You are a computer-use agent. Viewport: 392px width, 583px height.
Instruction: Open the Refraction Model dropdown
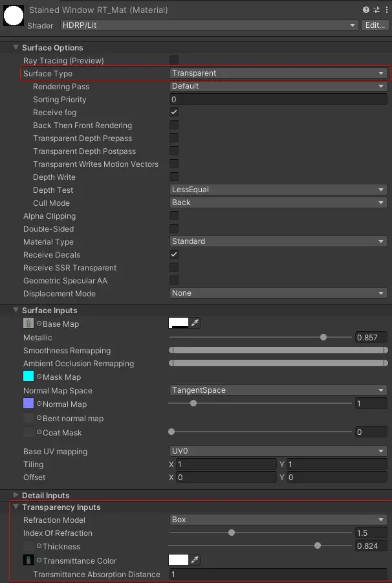point(278,520)
